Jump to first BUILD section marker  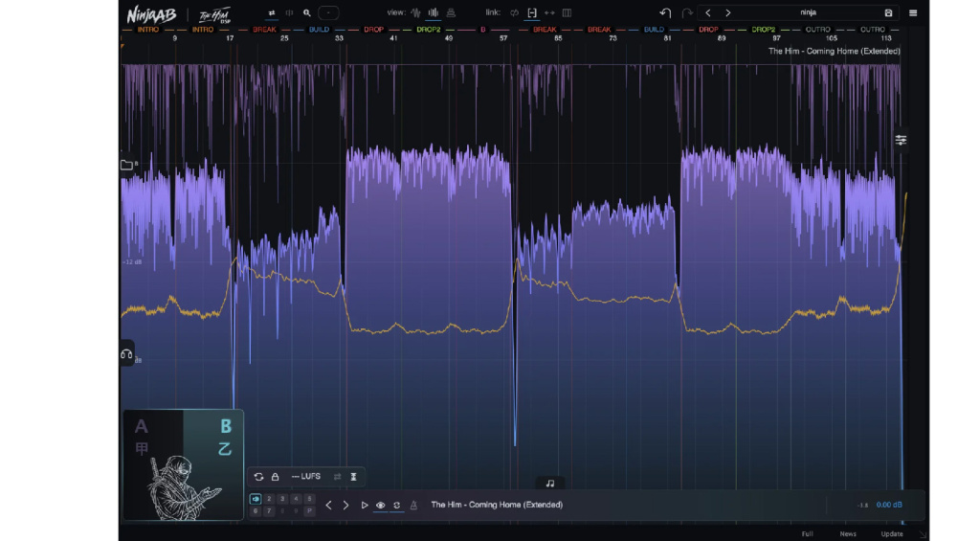[319, 30]
